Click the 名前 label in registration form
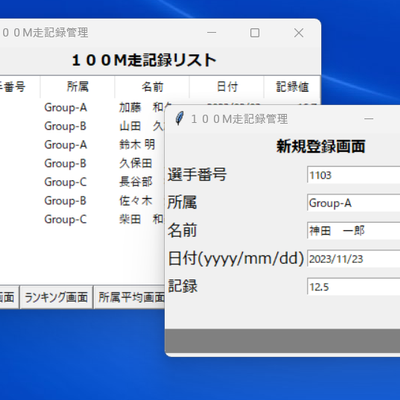The height and width of the screenshot is (400, 400). coord(182,231)
